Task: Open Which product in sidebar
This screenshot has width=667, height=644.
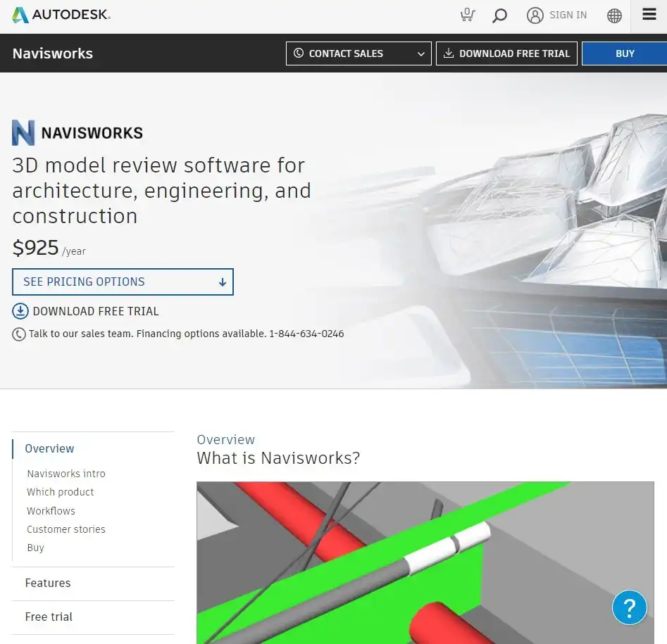Action: click(60, 492)
